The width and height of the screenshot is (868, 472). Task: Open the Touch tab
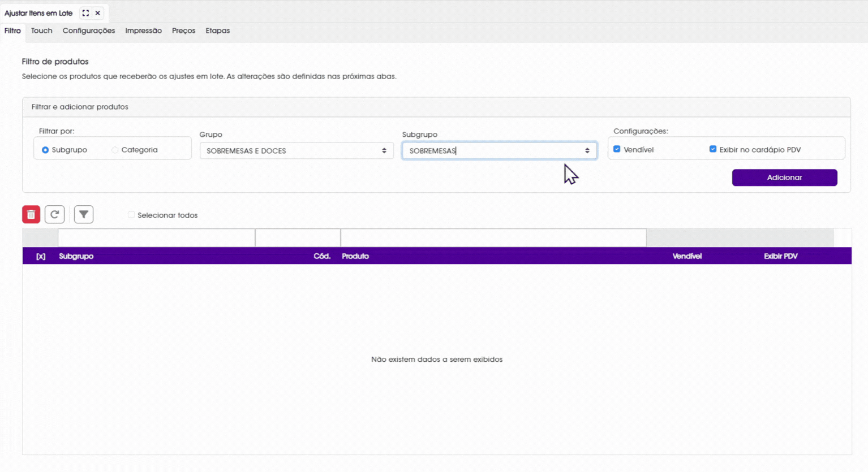42,31
